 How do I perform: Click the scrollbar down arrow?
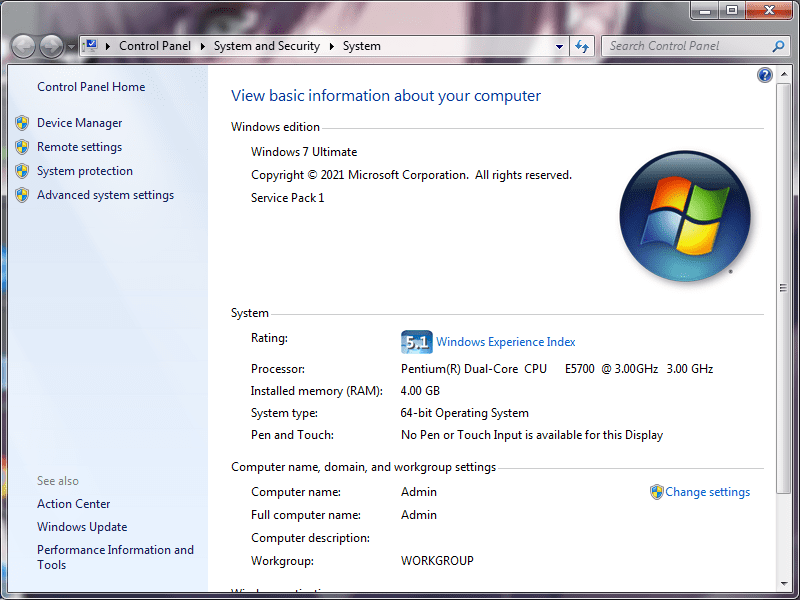(x=783, y=583)
